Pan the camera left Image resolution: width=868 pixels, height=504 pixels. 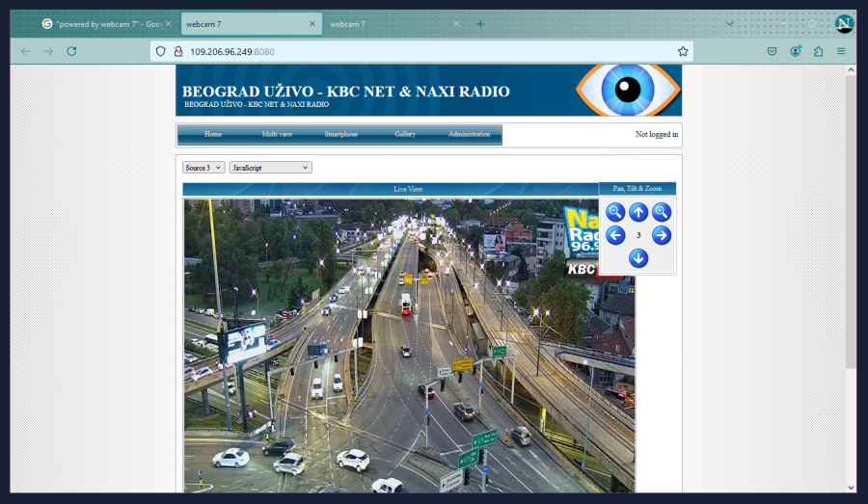click(615, 235)
